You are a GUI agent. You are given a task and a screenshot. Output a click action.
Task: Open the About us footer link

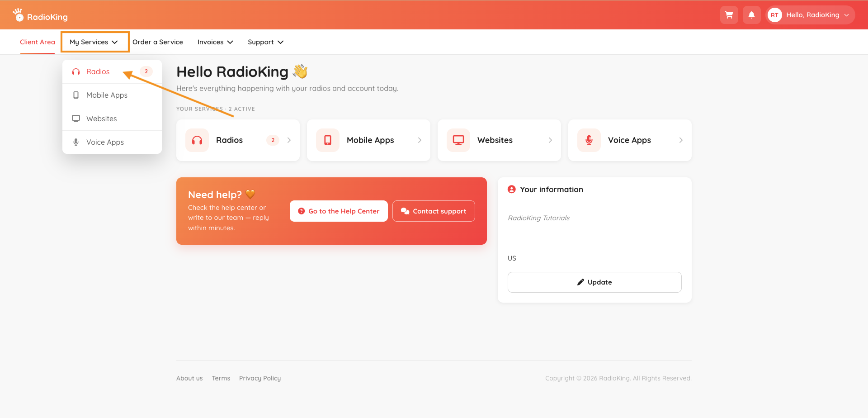(x=189, y=378)
